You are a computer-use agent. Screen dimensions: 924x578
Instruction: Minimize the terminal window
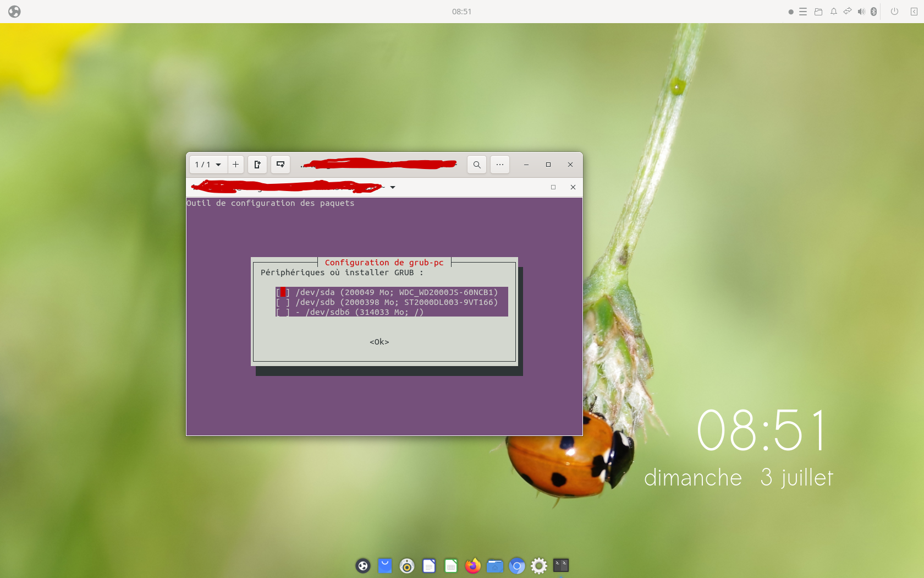click(x=526, y=165)
